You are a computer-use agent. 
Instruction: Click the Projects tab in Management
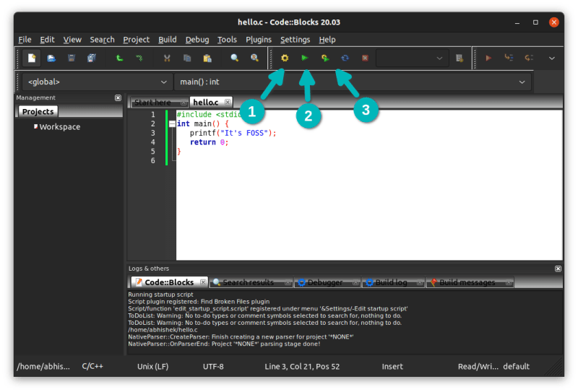[x=38, y=111]
